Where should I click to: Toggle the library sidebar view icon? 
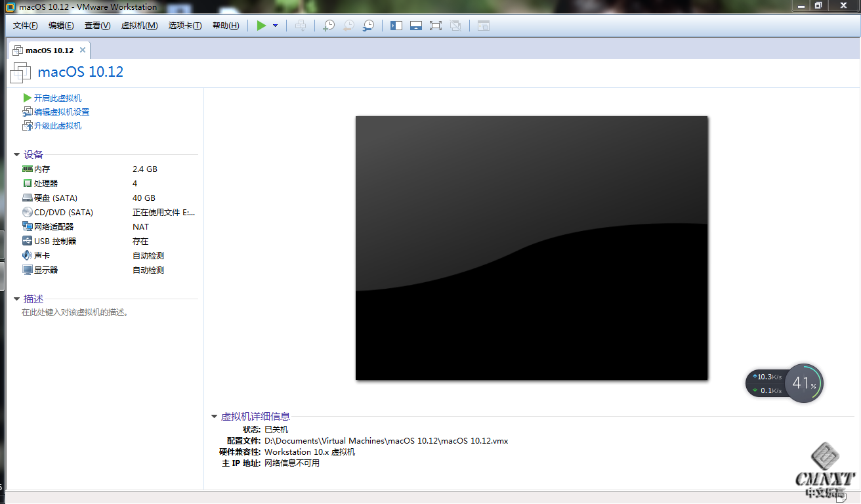[396, 26]
